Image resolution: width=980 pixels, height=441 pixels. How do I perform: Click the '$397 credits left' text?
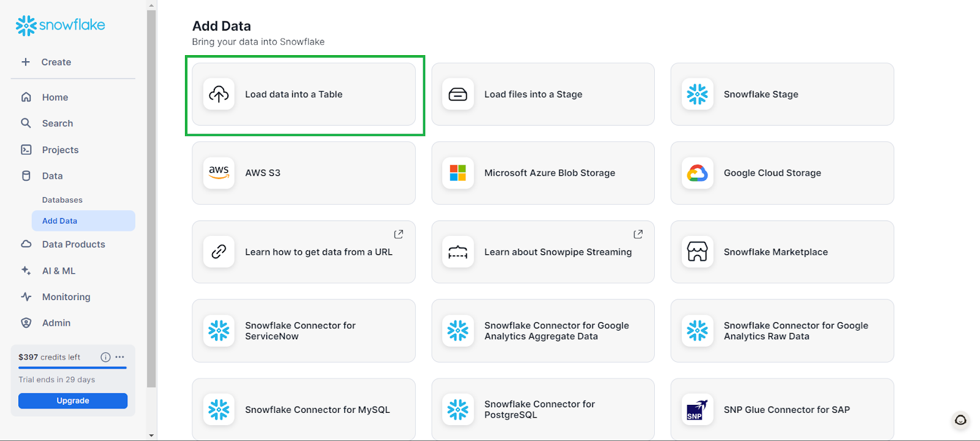click(49, 357)
